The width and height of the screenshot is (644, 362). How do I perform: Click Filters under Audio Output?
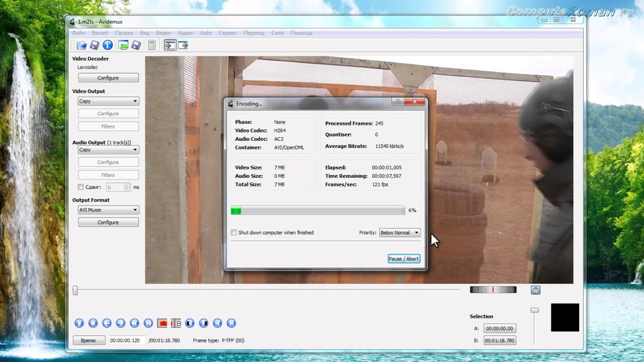click(x=108, y=175)
